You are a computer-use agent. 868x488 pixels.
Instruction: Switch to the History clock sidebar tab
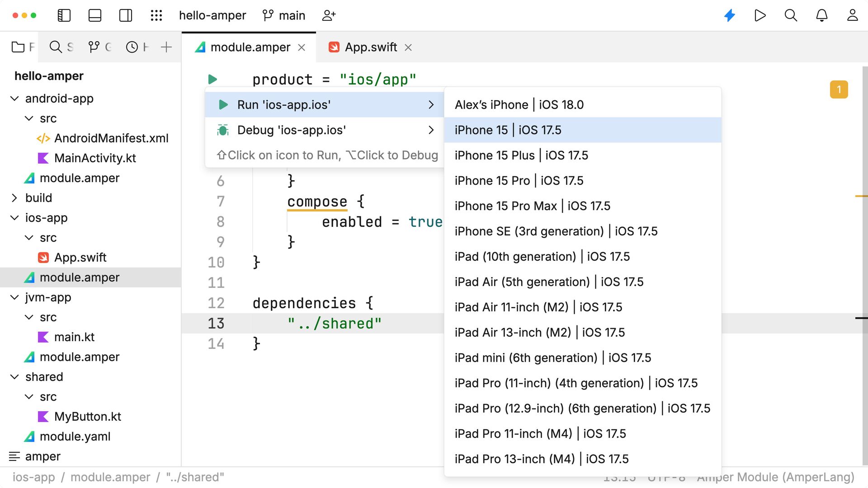tap(137, 47)
